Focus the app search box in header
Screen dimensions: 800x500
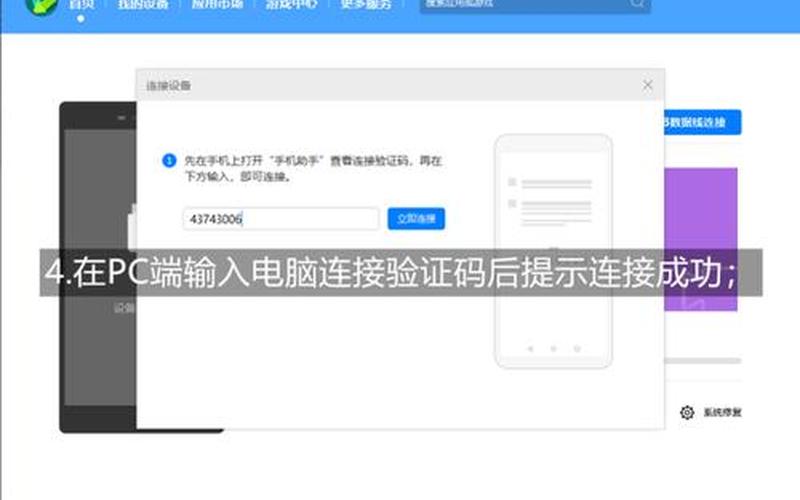click(x=535, y=4)
